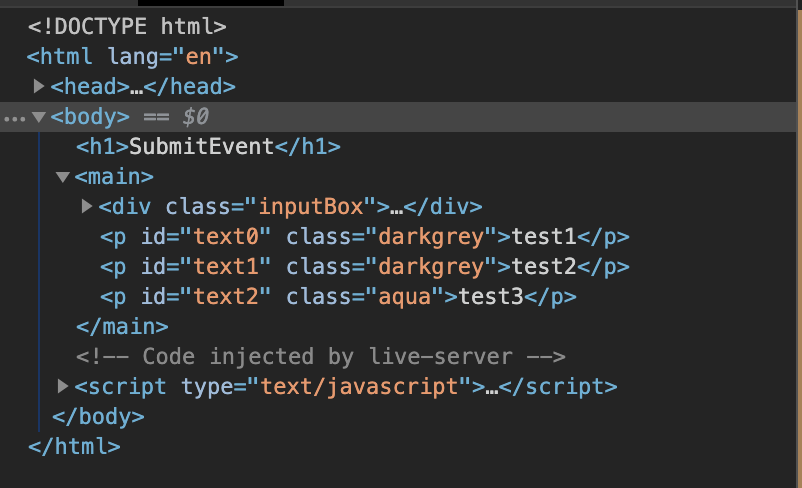Select the closing body tag
802x488 pixels.
click(98, 416)
